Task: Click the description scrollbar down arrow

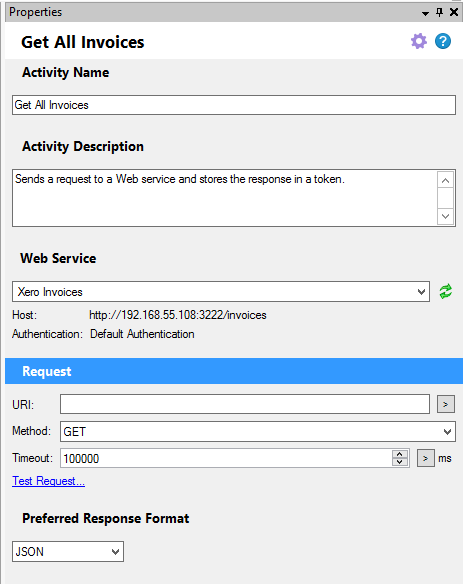Action: point(445,216)
